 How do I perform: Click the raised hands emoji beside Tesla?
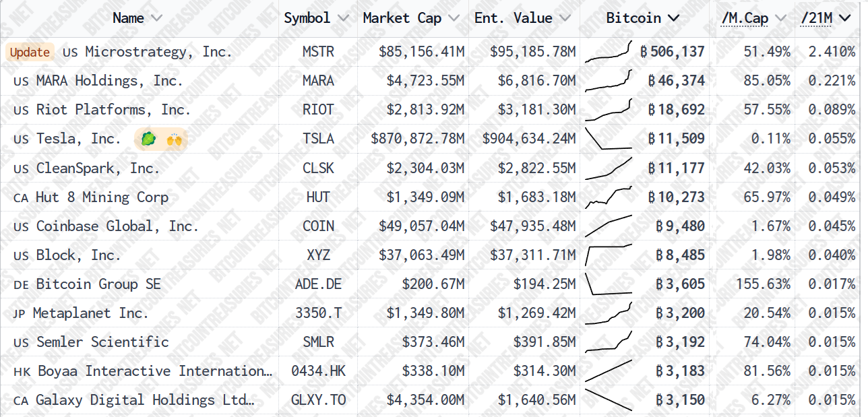[x=174, y=139]
